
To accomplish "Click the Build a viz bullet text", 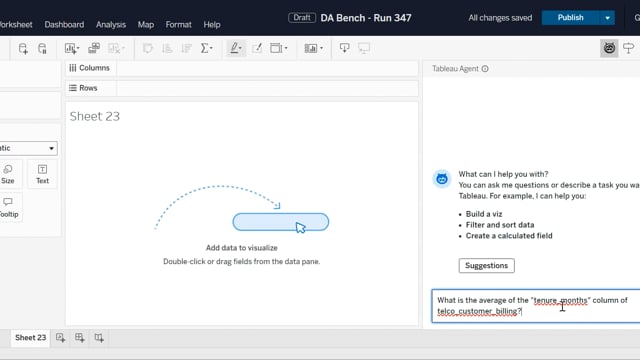I will 484,214.
